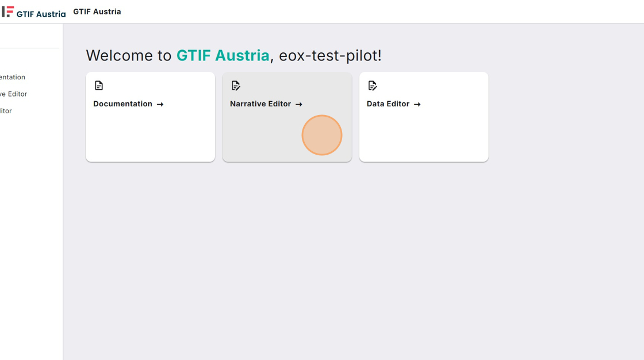Image resolution: width=644 pixels, height=360 pixels.
Task: Click the arrow next to Narrative Editor
Action: [299, 104]
